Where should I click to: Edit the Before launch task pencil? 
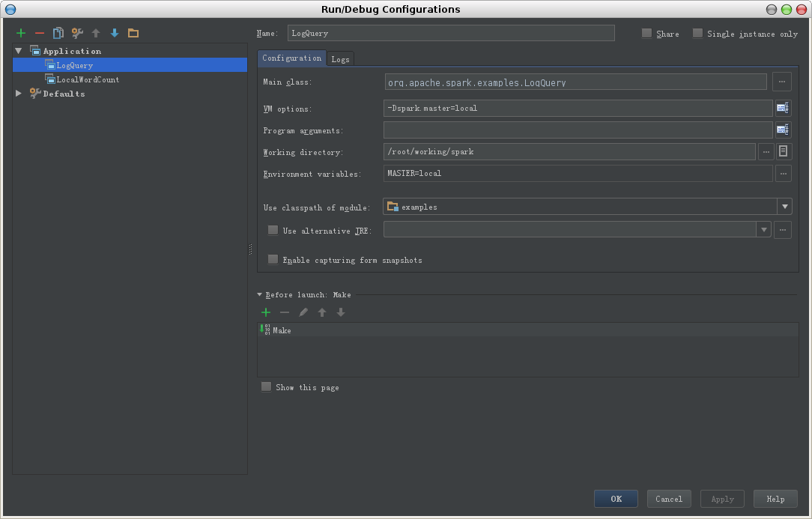click(303, 312)
